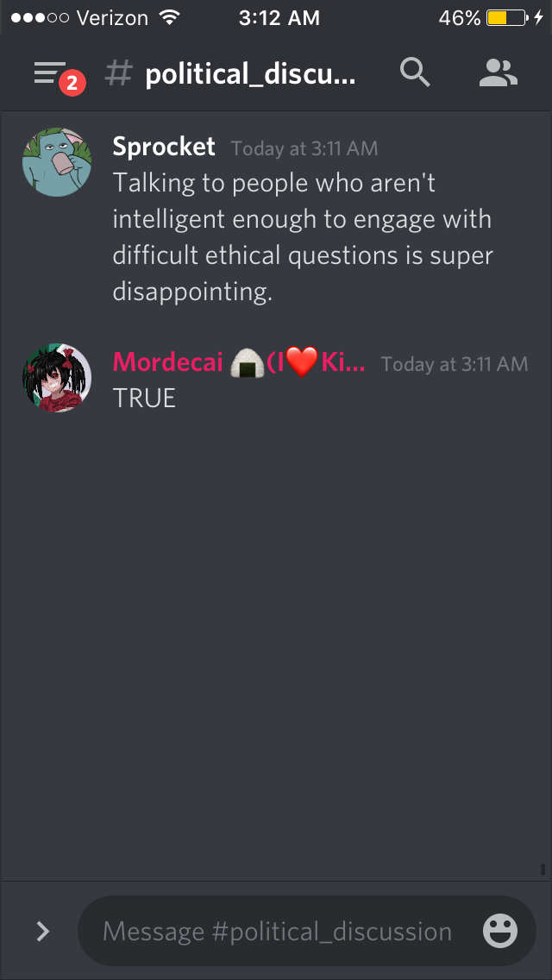Select Mordecai's TRUE message
552x980 pixels.
pos(144,399)
